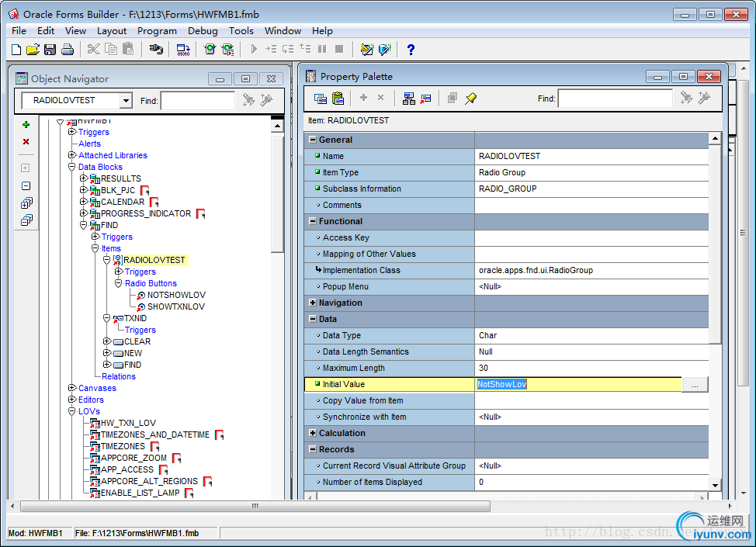Click the red Delete X icon in Navigator
Screen dimensions: 756x547
click(26, 141)
